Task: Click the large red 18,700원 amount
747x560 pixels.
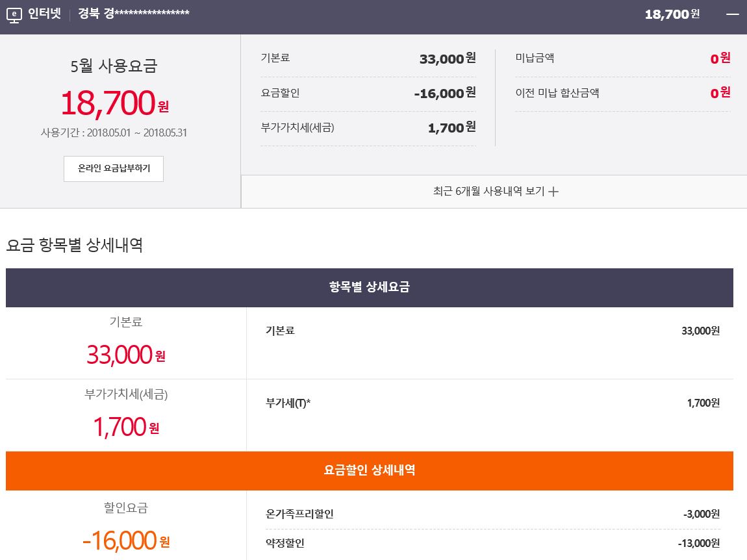Action: [114, 103]
